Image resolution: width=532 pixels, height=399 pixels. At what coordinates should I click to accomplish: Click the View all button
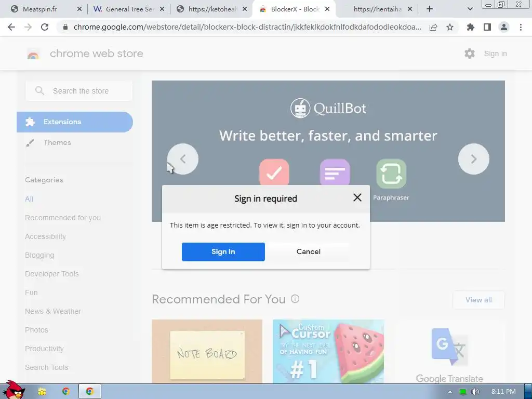pyautogui.click(x=478, y=300)
